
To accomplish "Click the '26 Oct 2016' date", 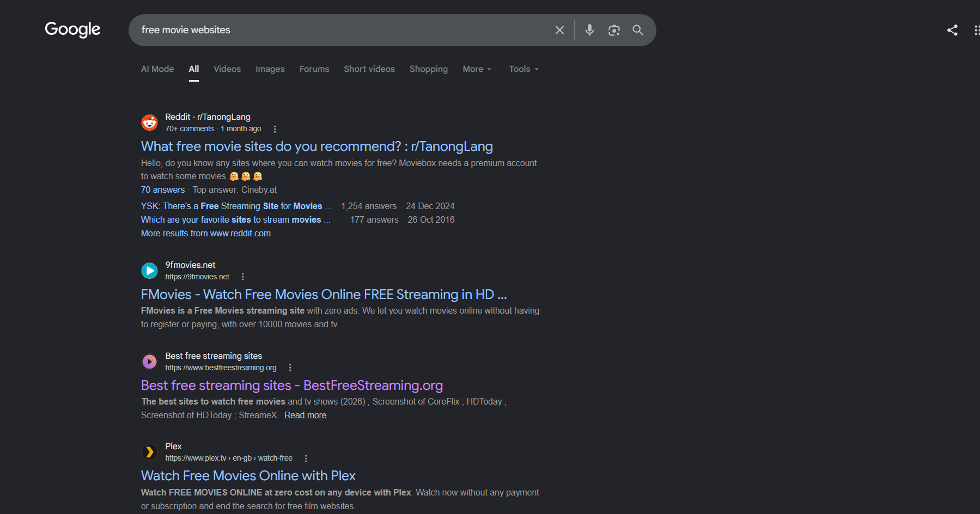I will click(431, 220).
